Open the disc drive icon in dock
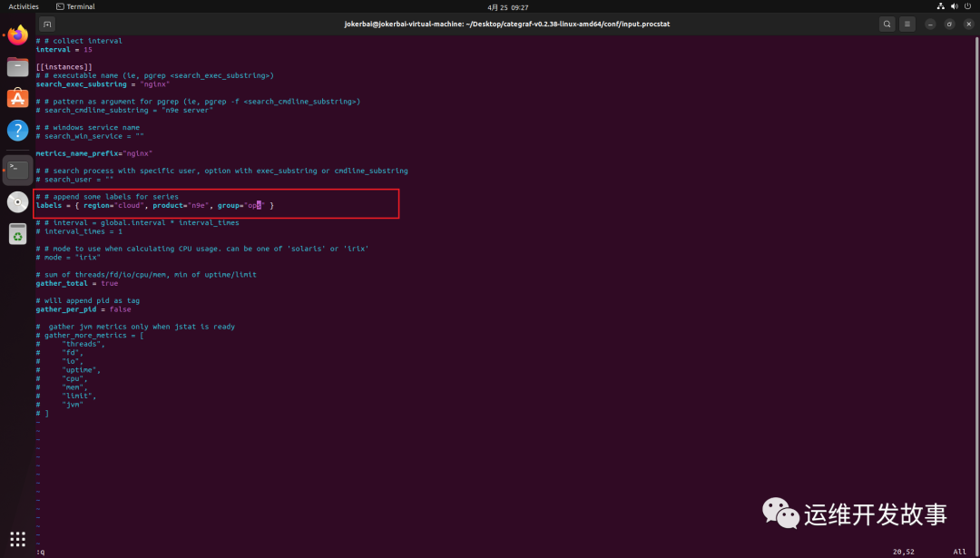 pos(17,201)
